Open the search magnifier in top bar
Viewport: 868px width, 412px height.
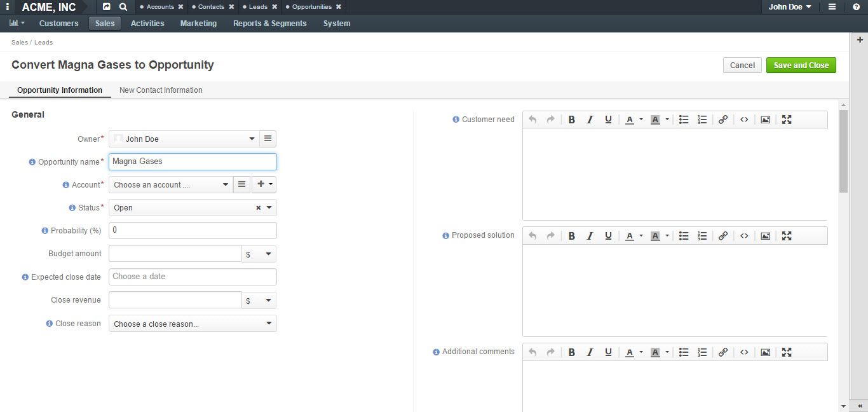[x=123, y=7]
